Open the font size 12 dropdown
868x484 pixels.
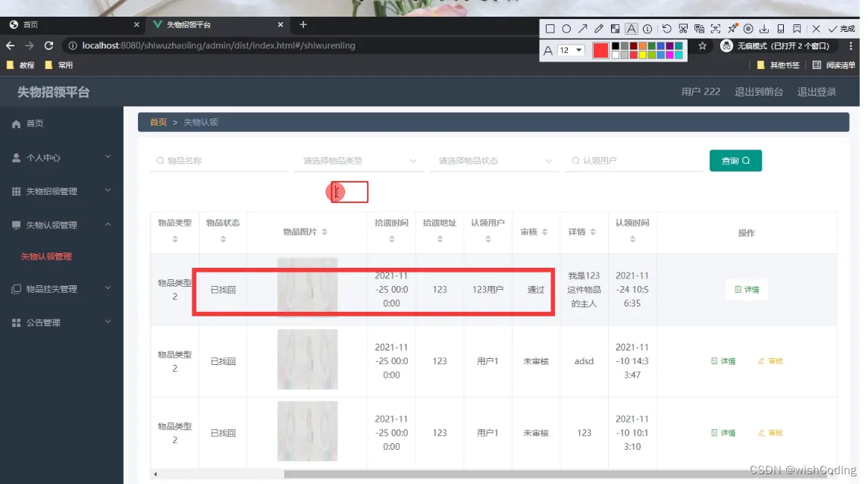572,50
